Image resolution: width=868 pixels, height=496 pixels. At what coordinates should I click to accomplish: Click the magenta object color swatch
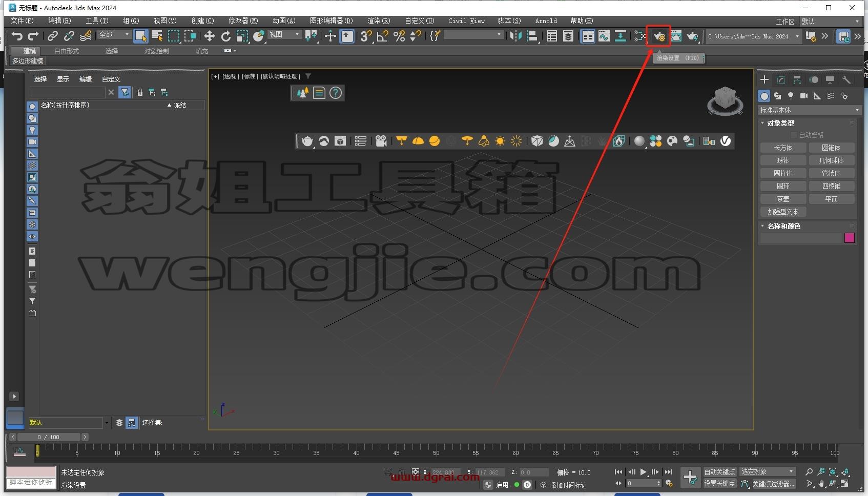tap(849, 238)
